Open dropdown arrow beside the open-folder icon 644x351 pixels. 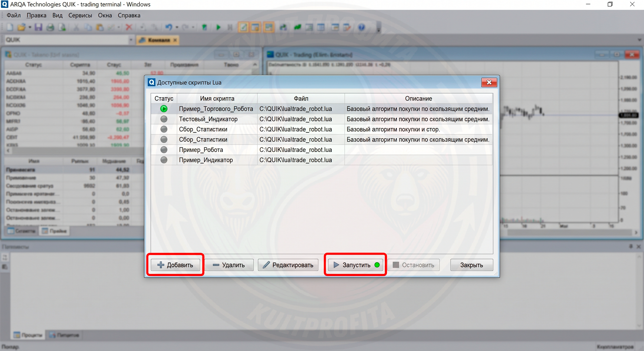coord(30,27)
